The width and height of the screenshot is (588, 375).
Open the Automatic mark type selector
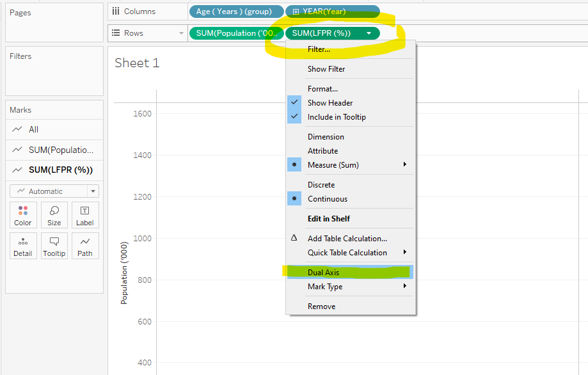(54, 191)
